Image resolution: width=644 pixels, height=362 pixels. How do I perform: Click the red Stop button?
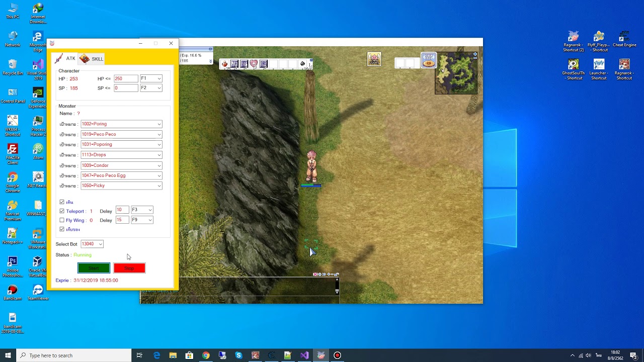tap(129, 268)
